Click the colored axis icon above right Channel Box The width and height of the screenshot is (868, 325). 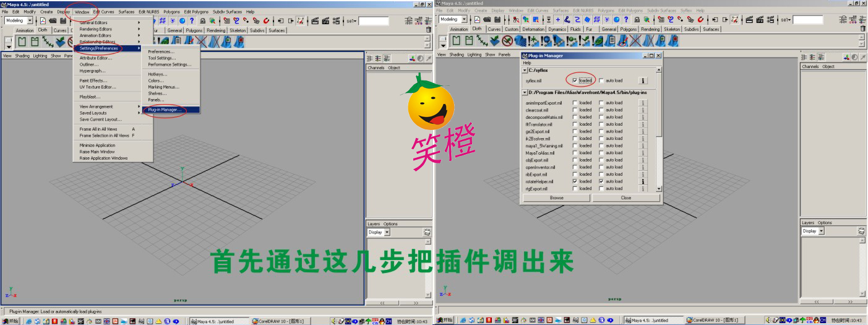846,58
